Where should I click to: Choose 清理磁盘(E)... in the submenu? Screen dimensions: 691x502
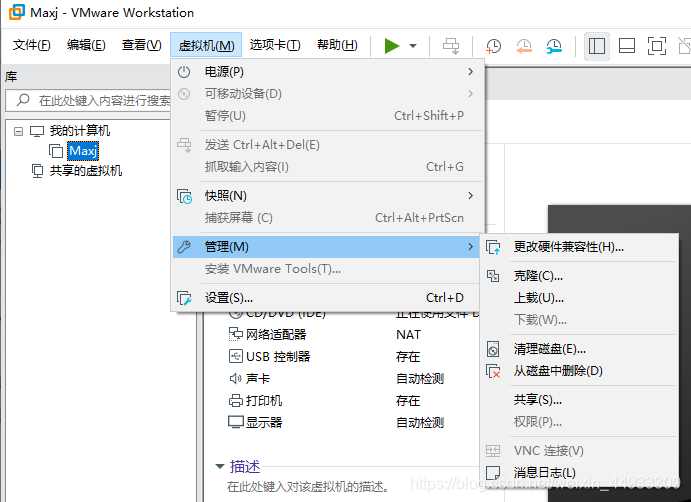pyautogui.click(x=580, y=349)
